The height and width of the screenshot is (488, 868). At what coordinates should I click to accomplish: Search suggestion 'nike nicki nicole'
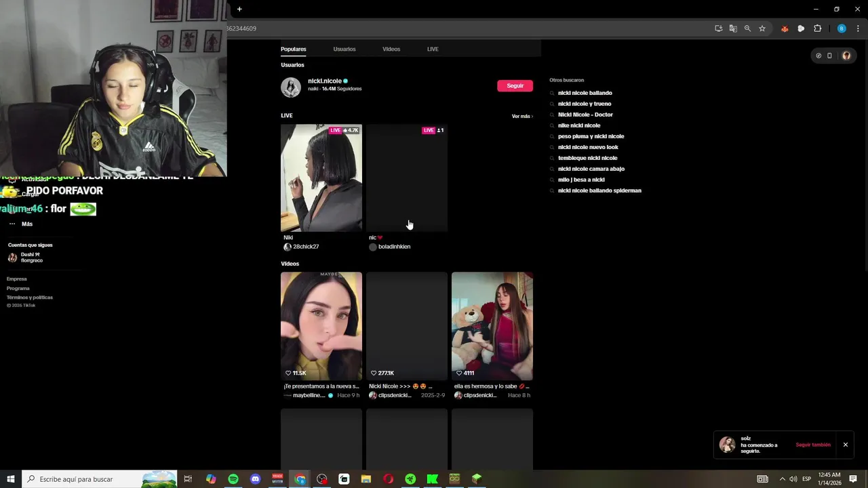click(x=579, y=125)
